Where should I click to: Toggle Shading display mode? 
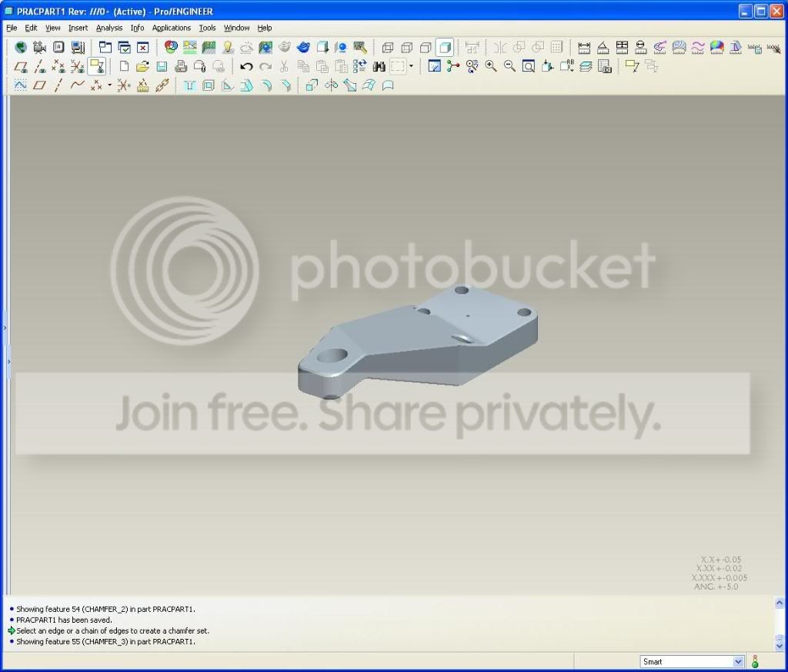tap(445, 48)
